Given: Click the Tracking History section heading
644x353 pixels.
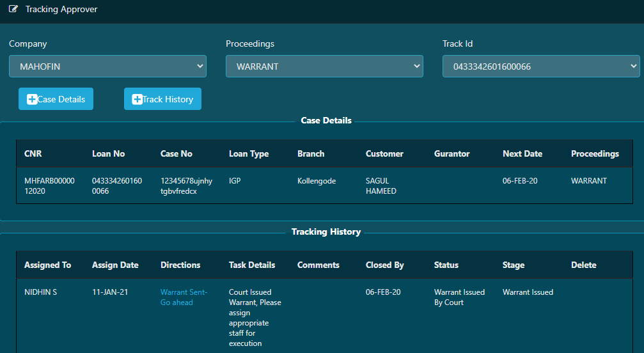Looking at the screenshot, I should [326, 231].
